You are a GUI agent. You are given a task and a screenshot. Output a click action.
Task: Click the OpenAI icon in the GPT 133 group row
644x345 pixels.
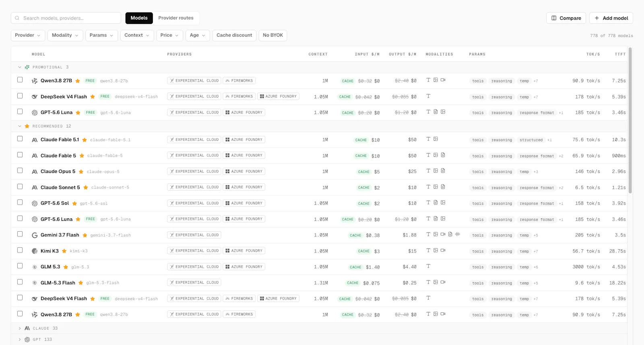coord(27,340)
